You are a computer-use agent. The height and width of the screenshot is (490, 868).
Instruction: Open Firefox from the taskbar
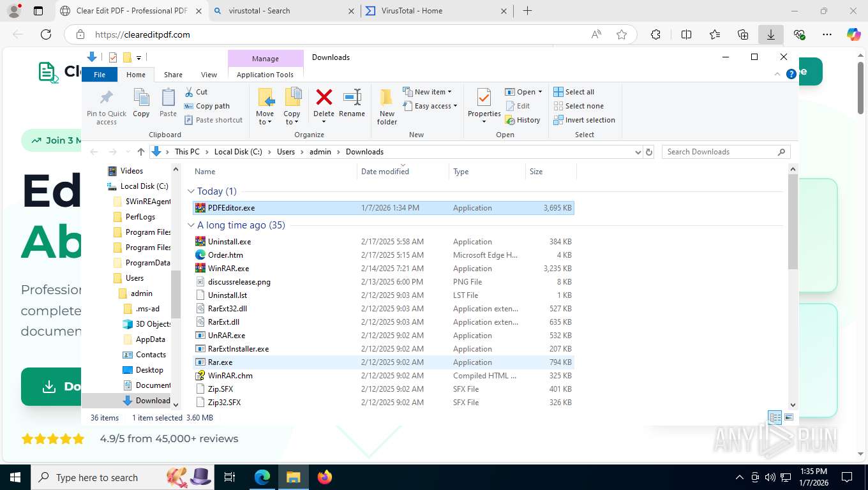325,477
